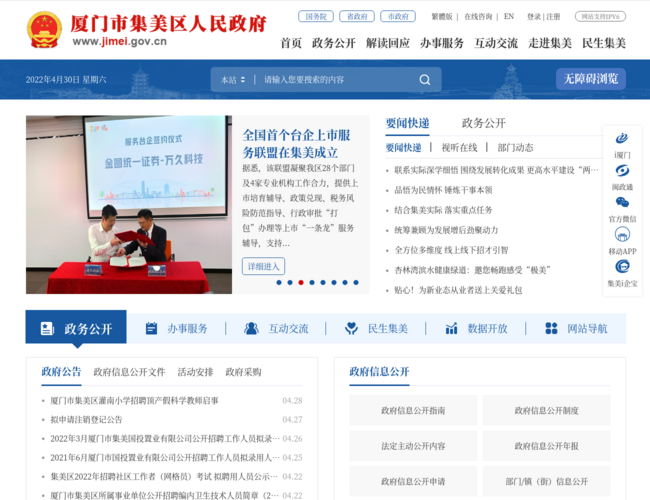Click the 无障碍浏览 button
Screen dimensions: 650x500
[590, 79]
